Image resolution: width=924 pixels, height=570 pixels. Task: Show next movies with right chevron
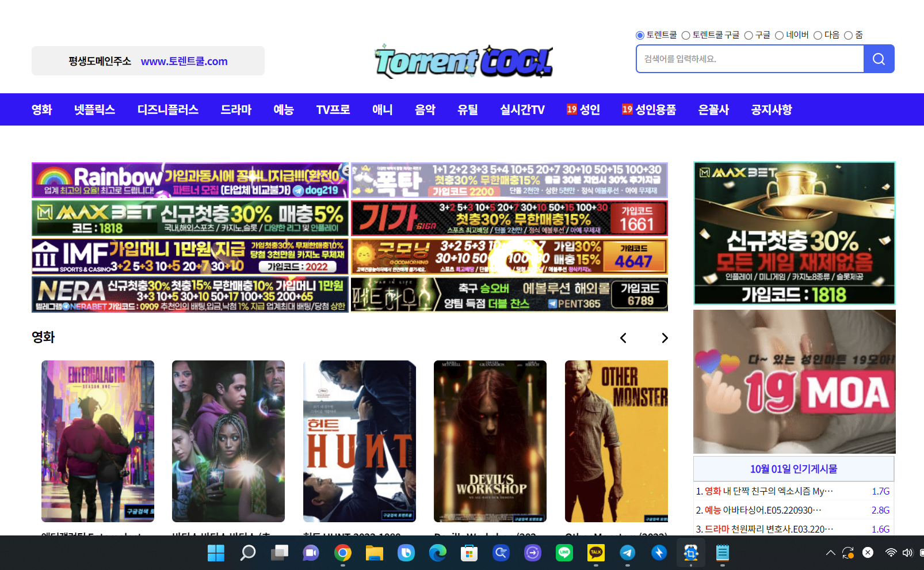tap(665, 338)
